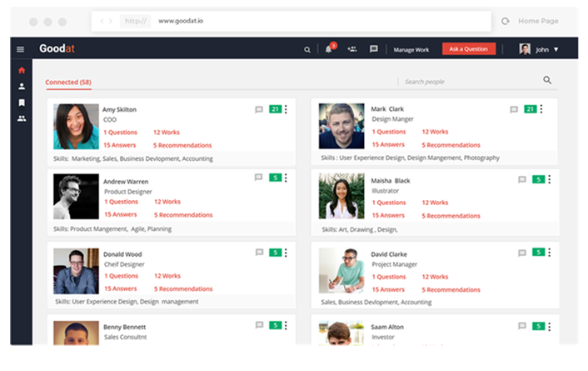The height and width of the screenshot is (371, 588).
Task: Message Mark Clark via chat icon
Action: [x=514, y=110]
